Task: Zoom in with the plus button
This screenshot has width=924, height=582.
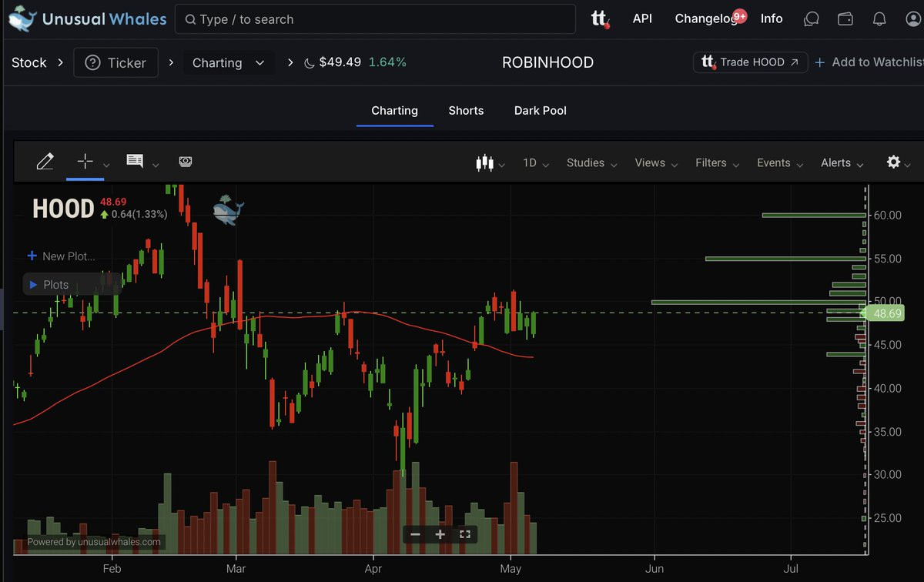Action: (440, 534)
